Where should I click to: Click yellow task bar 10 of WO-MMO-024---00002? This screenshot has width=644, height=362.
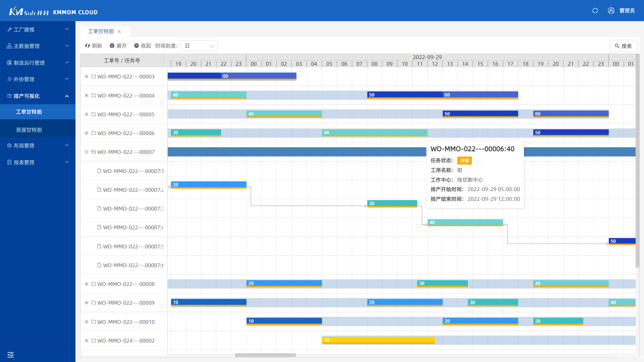click(x=378, y=340)
